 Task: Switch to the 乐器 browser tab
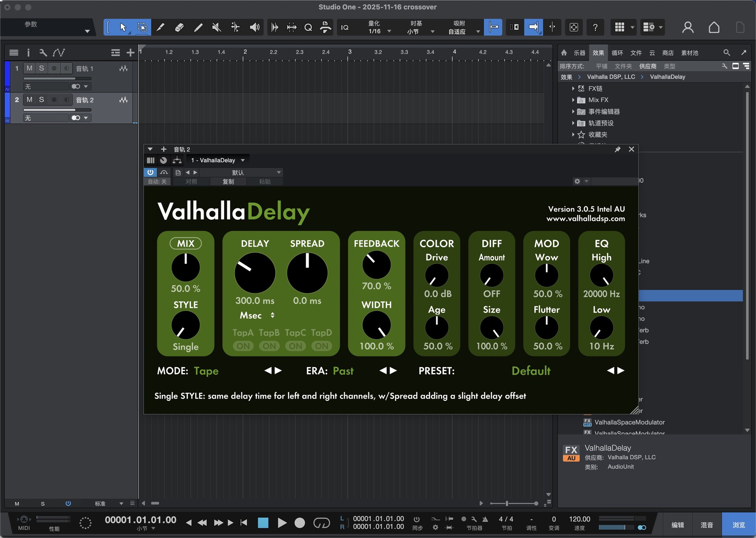(579, 53)
